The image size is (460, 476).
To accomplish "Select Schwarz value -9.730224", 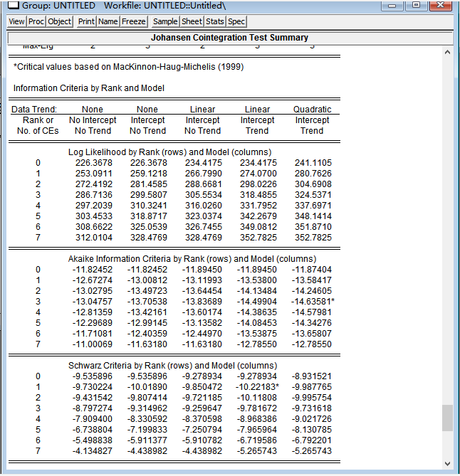I will tap(93, 387).
